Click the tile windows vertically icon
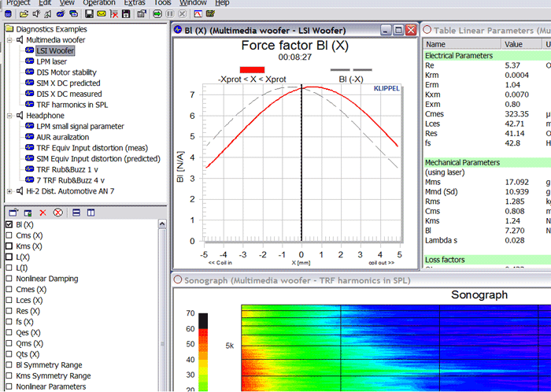The image size is (551, 392). click(x=91, y=213)
